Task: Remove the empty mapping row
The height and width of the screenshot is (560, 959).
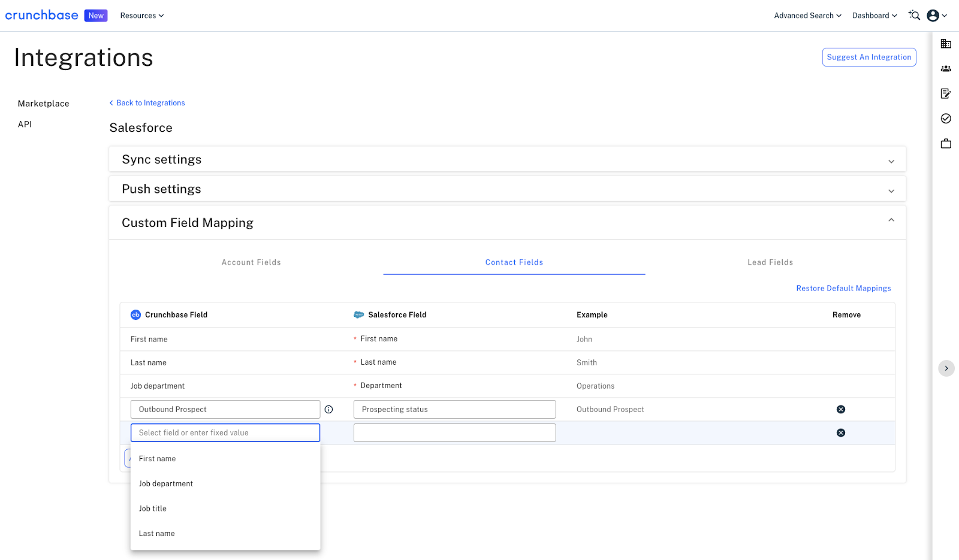Action: tap(841, 433)
